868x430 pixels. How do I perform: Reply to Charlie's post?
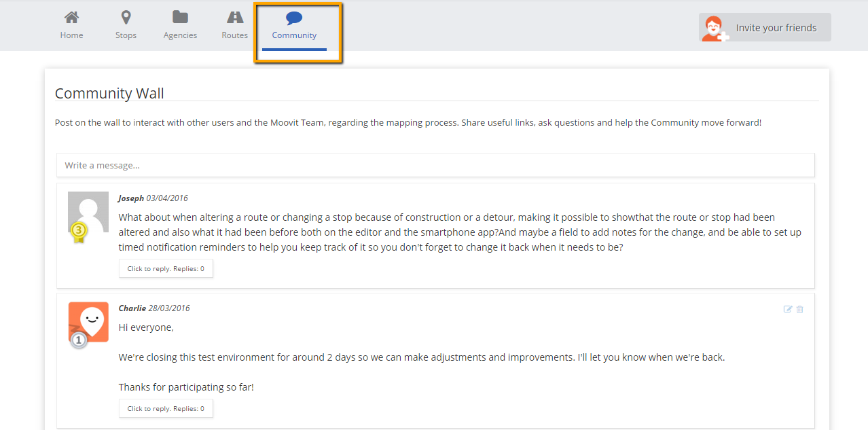pos(166,408)
